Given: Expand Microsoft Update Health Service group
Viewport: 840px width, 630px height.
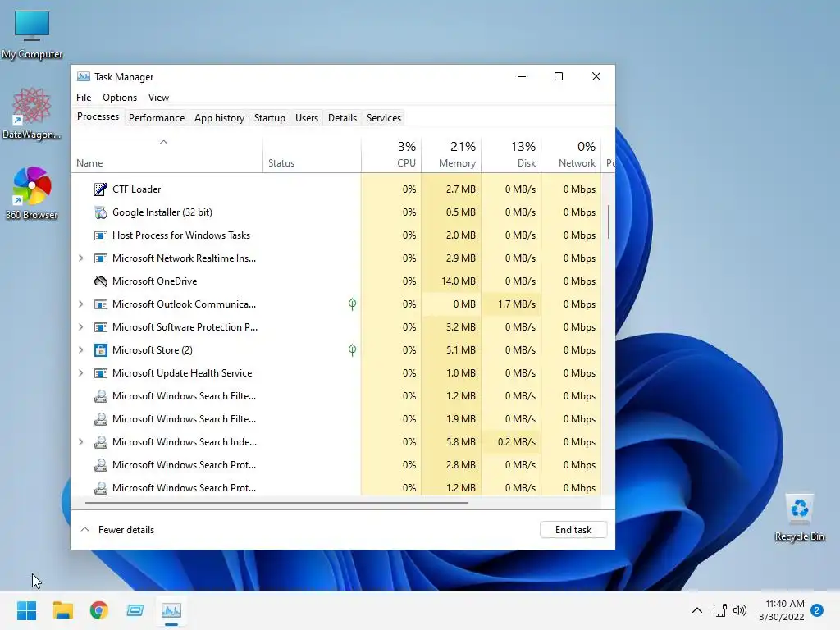Looking at the screenshot, I should [x=81, y=373].
